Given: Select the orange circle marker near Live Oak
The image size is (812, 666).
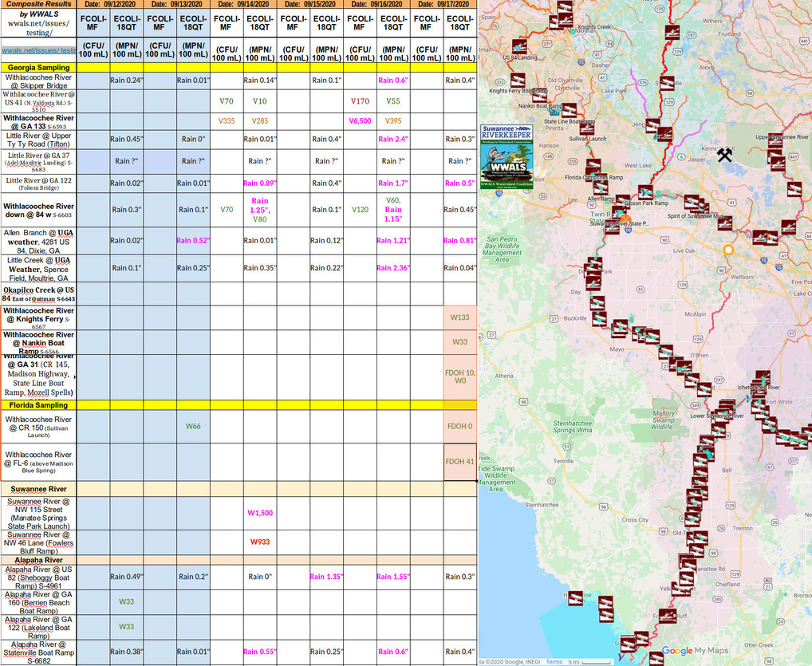Looking at the screenshot, I should pos(728,250).
